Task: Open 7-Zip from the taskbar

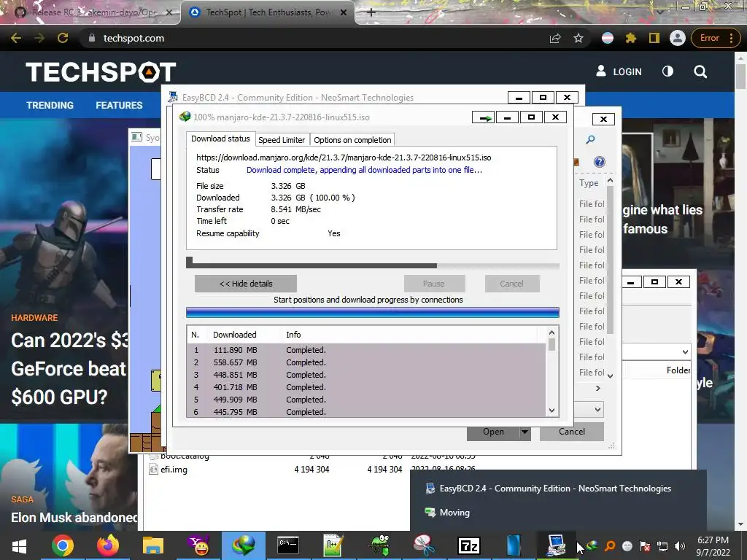Action: [469, 545]
